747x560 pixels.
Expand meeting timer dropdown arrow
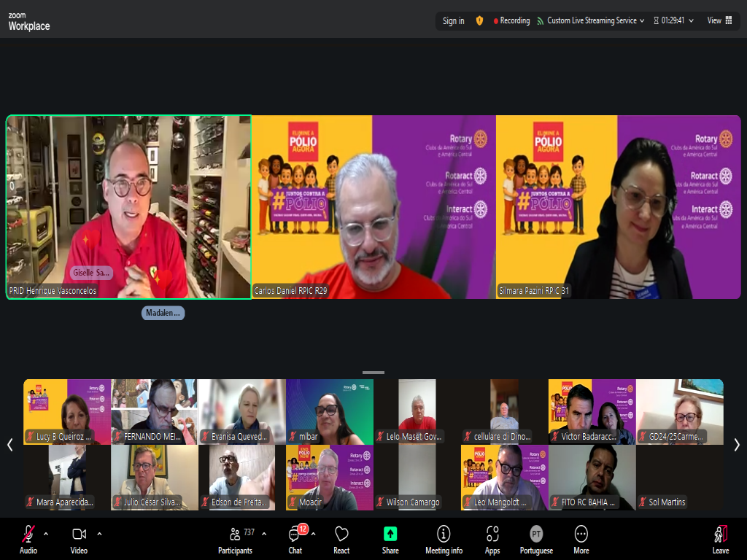point(691,21)
